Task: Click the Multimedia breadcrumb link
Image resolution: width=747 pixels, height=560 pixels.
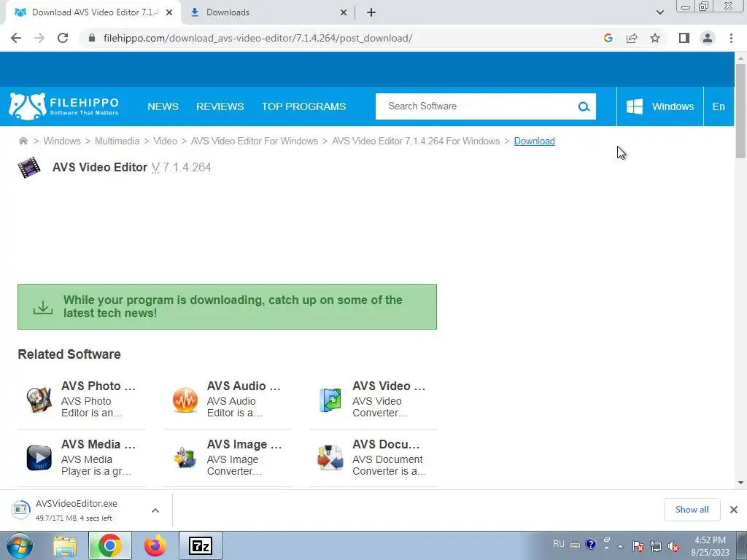Action: click(x=117, y=141)
